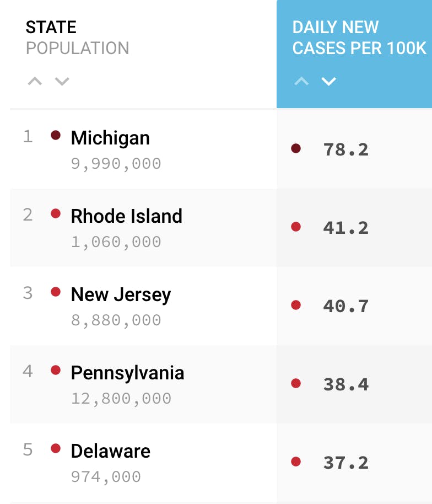Select the Daily New Cases Per 100K column header
The height and width of the screenshot is (504, 432).
[359, 37]
